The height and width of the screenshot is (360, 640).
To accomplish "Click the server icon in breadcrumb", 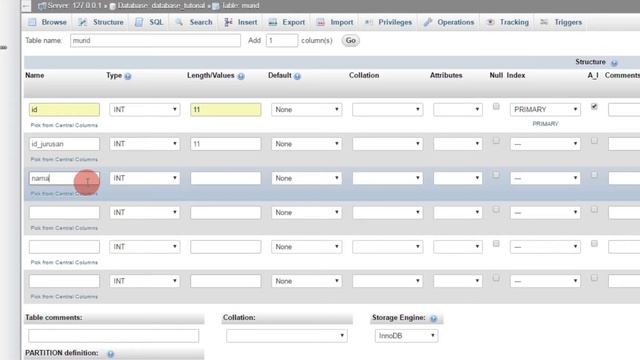I will (42, 6).
